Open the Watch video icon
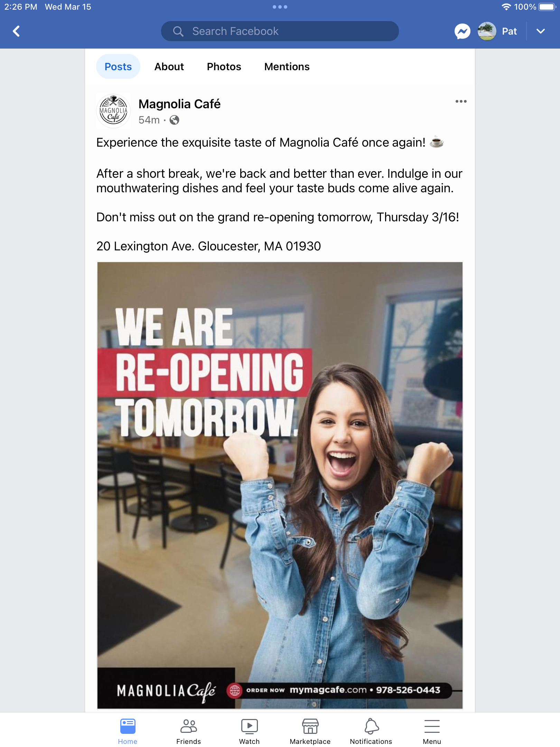Image resolution: width=560 pixels, height=747 pixels. 249,726
